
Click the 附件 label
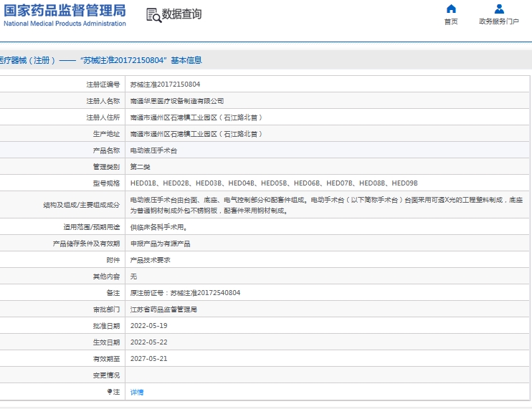(x=113, y=260)
